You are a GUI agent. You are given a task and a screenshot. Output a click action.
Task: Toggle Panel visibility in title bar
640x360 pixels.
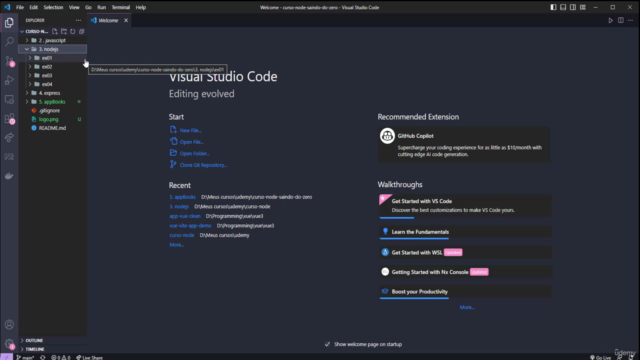pyautogui.click(x=563, y=7)
